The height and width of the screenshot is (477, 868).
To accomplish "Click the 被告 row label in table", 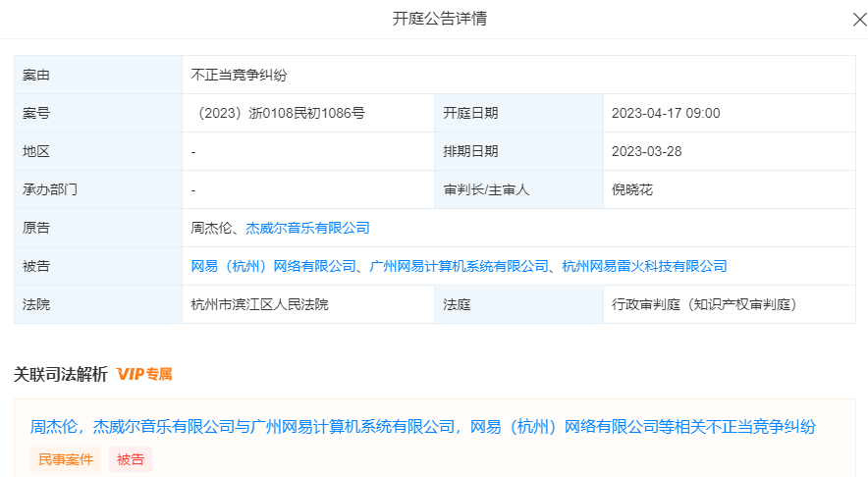I will pos(36,266).
